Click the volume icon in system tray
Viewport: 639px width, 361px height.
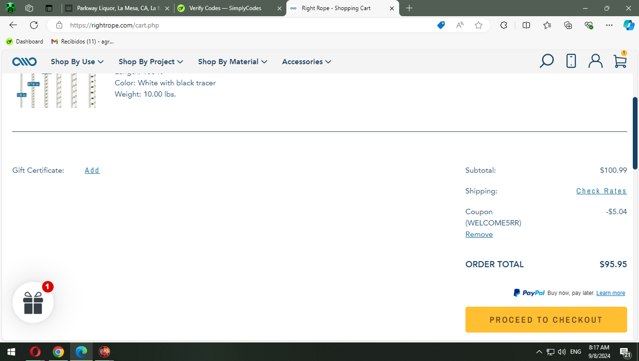pos(562,352)
